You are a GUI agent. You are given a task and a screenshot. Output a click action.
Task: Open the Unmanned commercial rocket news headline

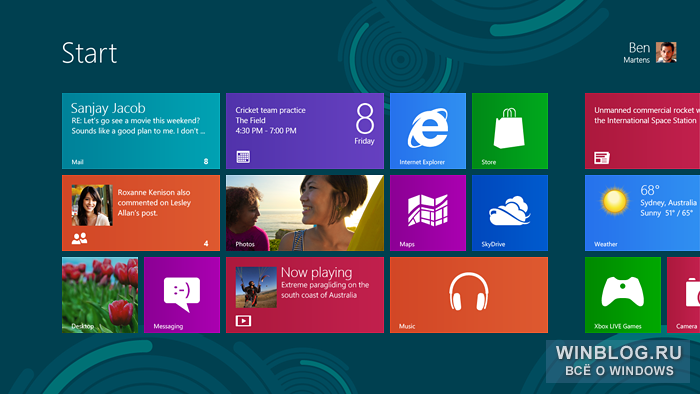[646, 115]
